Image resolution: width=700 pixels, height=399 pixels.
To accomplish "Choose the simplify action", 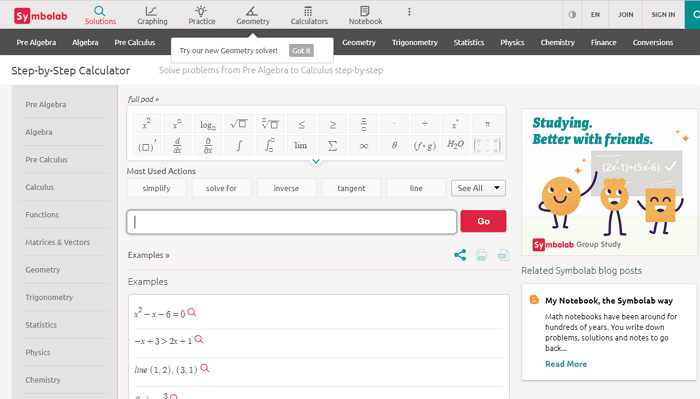I will point(157,188).
